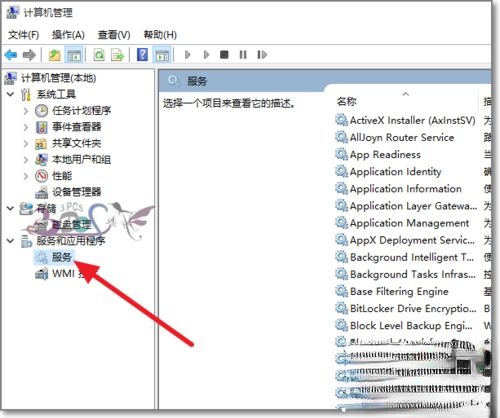This screenshot has height=418, width=500.
Task: Expand the 性能 node
Action: pyautogui.click(x=26, y=176)
